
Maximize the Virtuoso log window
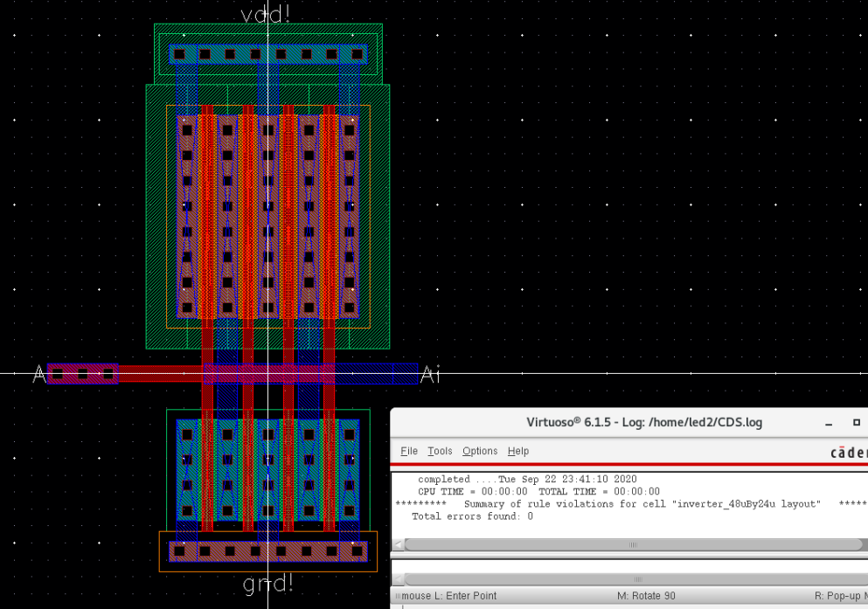pyautogui.click(x=857, y=423)
